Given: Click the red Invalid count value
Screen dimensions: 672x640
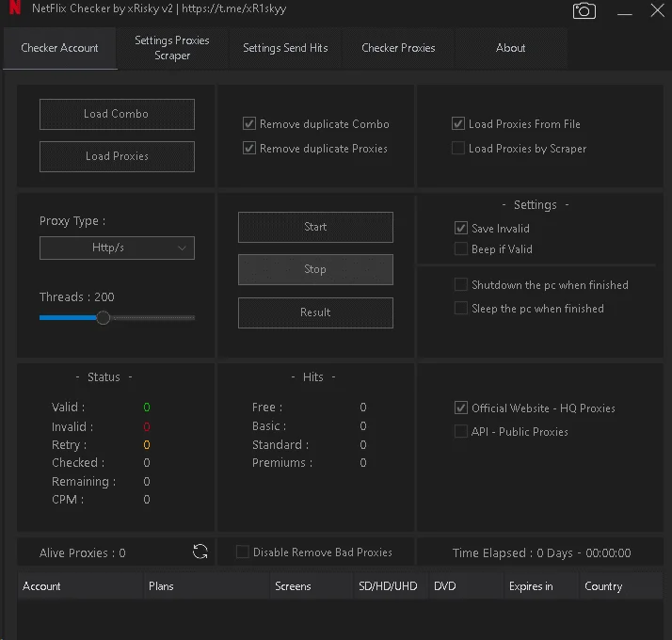Looking at the screenshot, I should click(147, 427).
